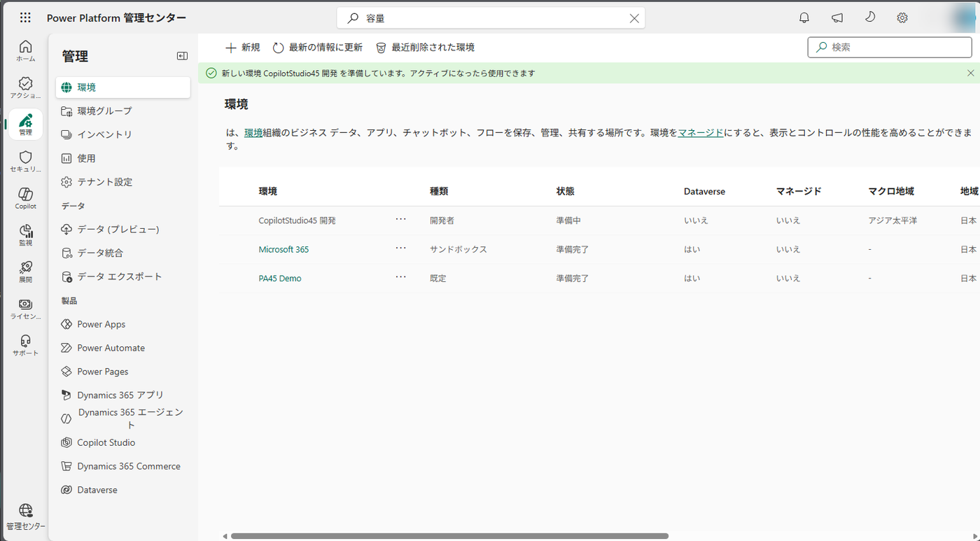Screen dimensions: 980x541
Task: Open the 監視 monitoring rail icon
Action: coord(25,234)
